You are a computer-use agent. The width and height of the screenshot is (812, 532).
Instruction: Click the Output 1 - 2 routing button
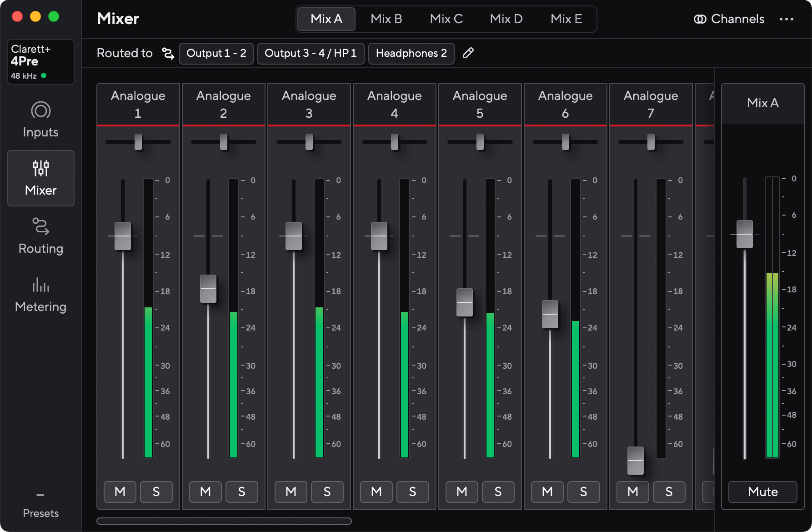tap(216, 53)
